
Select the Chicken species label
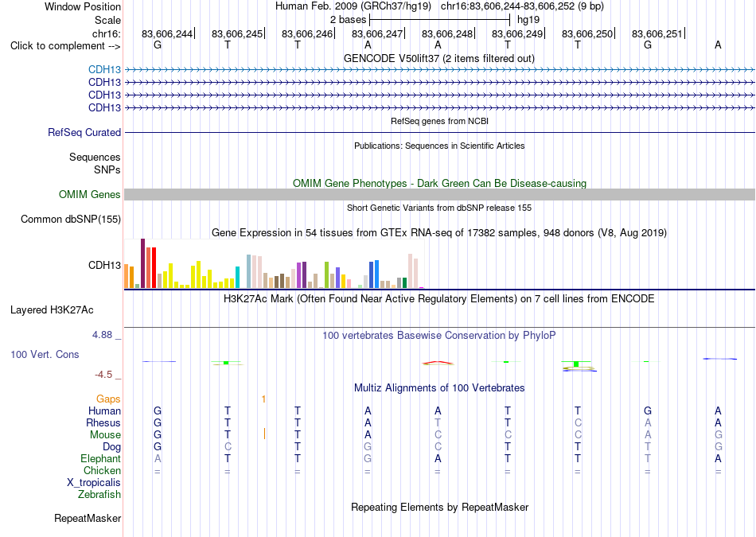[102, 470]
